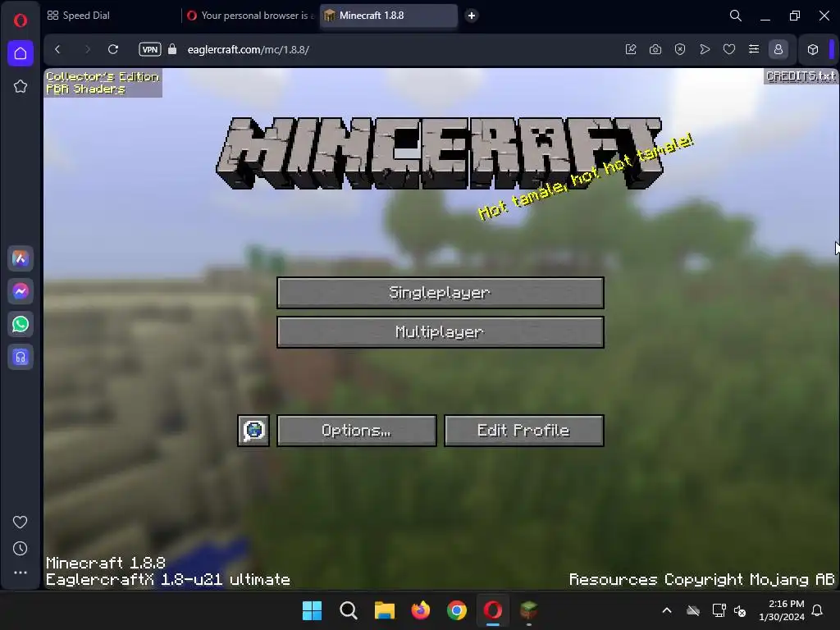840x630 pixels.
Task: Click the OneDrive cloud tray icon
Action: [x=693, y=610]
